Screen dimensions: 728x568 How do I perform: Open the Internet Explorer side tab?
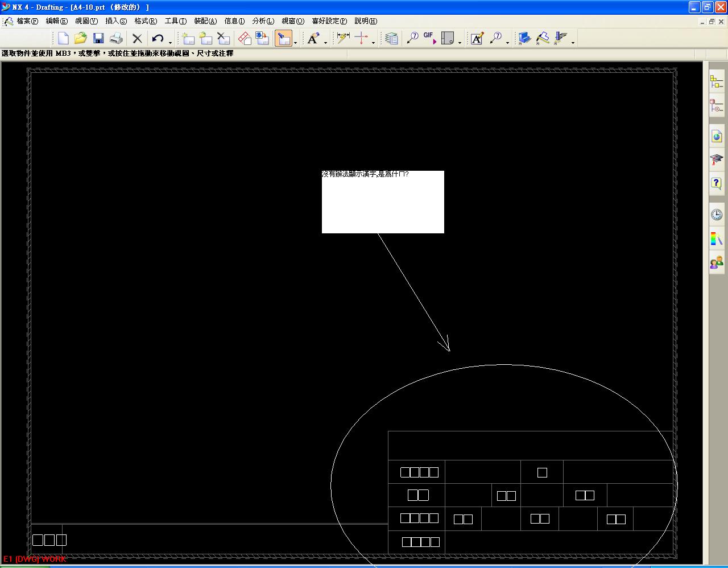717,137
